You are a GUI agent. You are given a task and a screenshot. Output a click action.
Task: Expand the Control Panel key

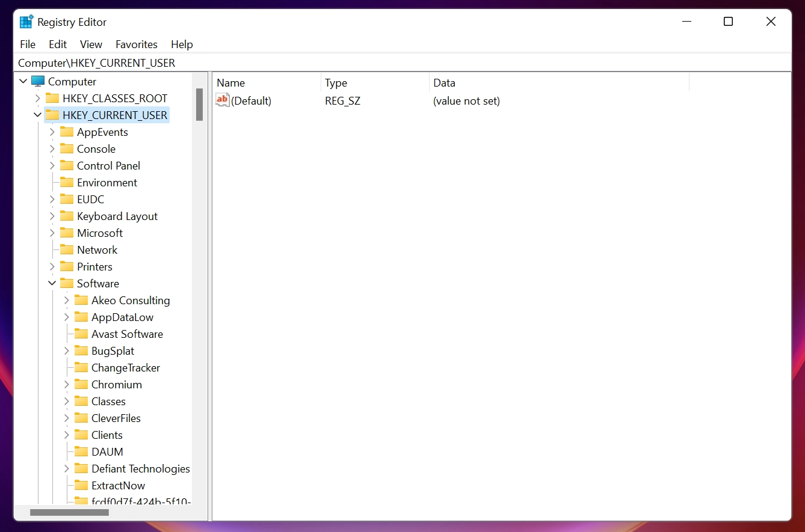click(x=52, y=165)
